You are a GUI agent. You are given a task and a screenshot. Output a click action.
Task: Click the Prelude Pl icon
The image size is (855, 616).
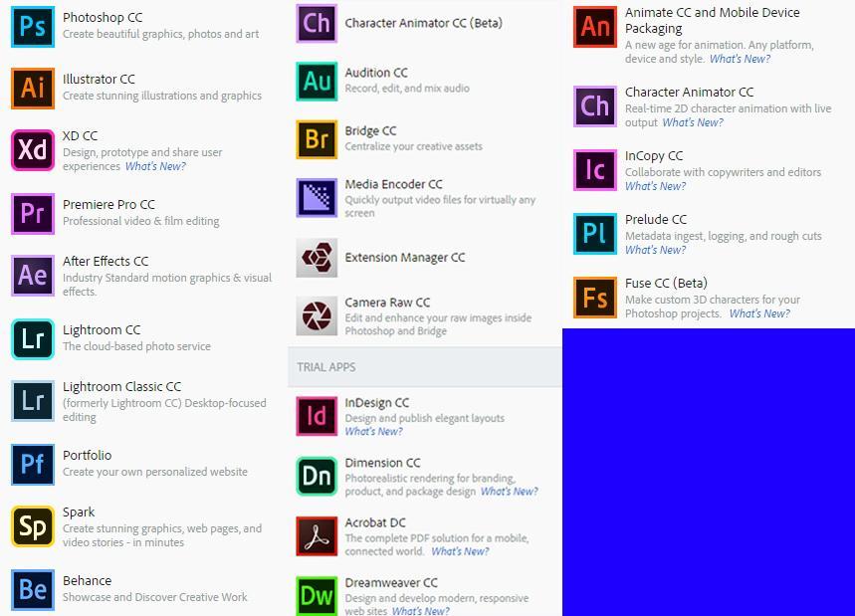point(595,234)
